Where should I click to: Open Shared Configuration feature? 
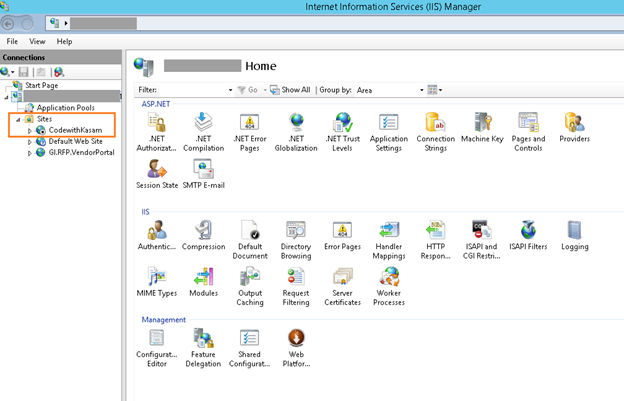click(250, 348)
